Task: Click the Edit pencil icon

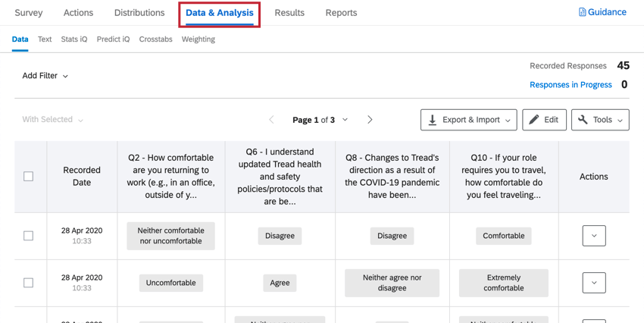Action: point(534,120)
